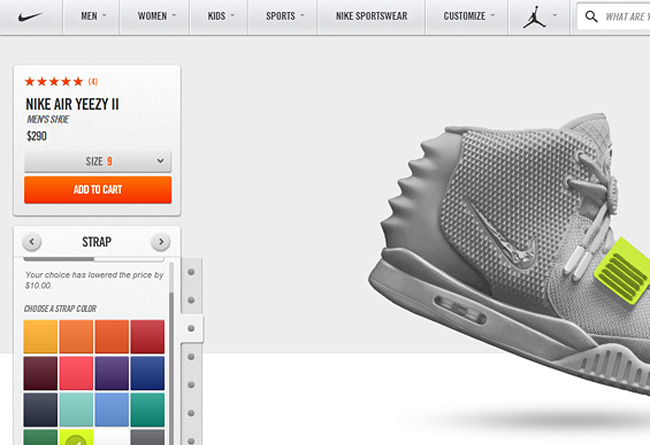Select the highlighted third step dot
The image size is (650, 445).
point(191,328)
